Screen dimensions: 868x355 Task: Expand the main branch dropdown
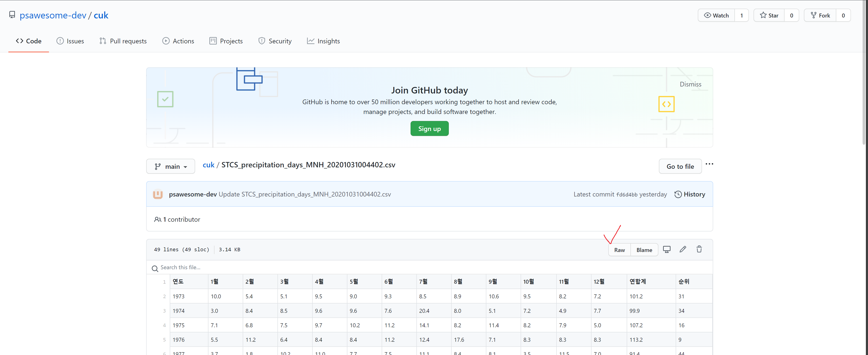(170, 166)
